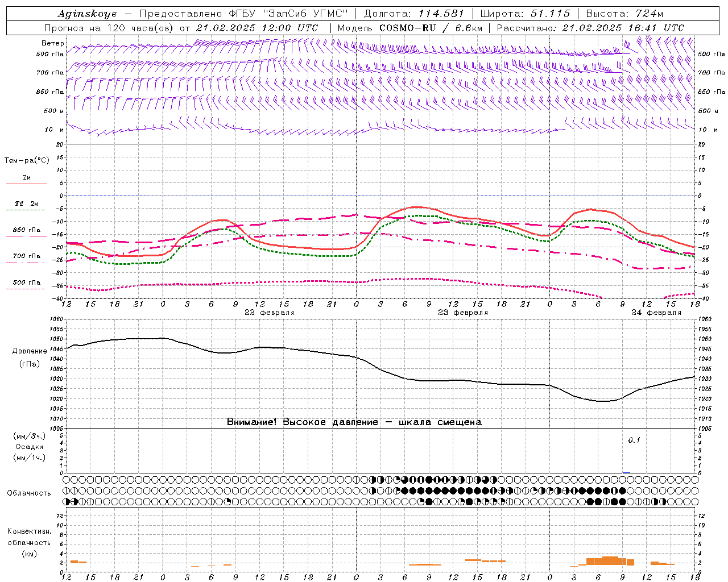
Task: Click the 'Давление' pressure panel label
Action: click(x=30, y=351)
